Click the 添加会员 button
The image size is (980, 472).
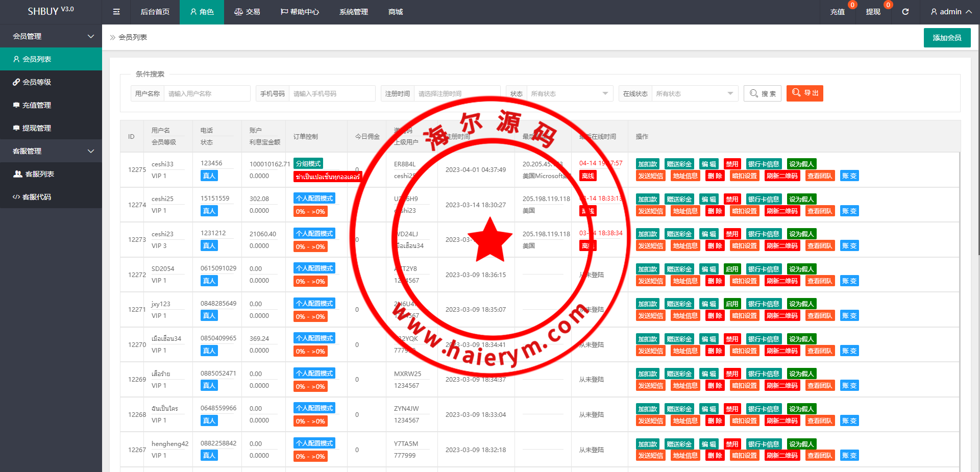click(x=947, y=38)
